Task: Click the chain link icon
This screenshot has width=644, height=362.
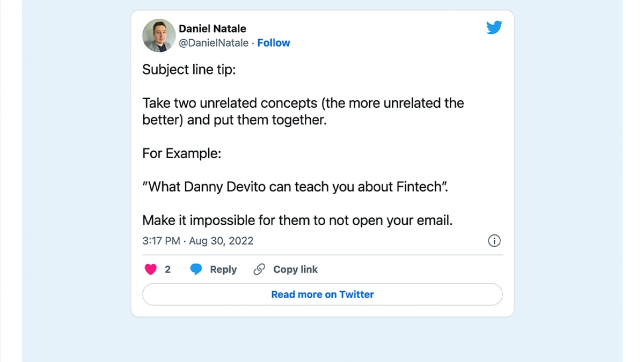Action: [259, 269]
